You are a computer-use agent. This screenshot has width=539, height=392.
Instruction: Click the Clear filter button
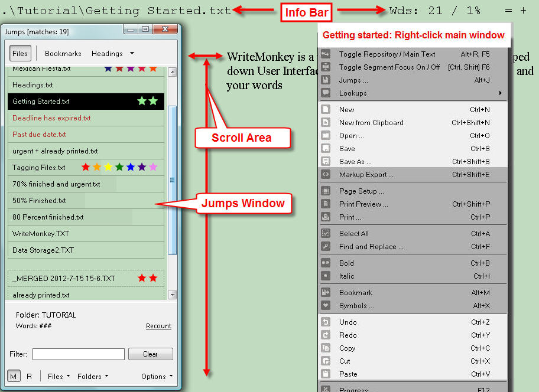[151, 354]
